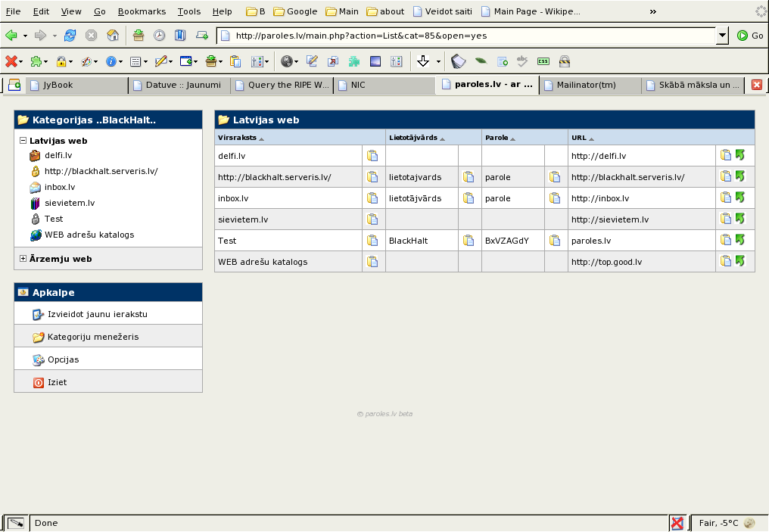
Task: Click the history clock toolbar icon
Action: coord(160,36)
